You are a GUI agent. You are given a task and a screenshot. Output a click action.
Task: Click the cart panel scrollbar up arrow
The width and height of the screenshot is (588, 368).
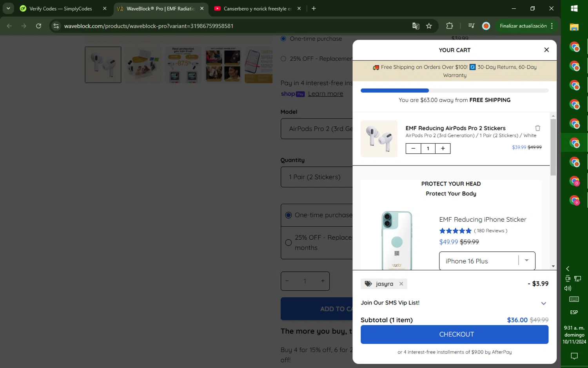pyautogui.click(x=553, y=116)
